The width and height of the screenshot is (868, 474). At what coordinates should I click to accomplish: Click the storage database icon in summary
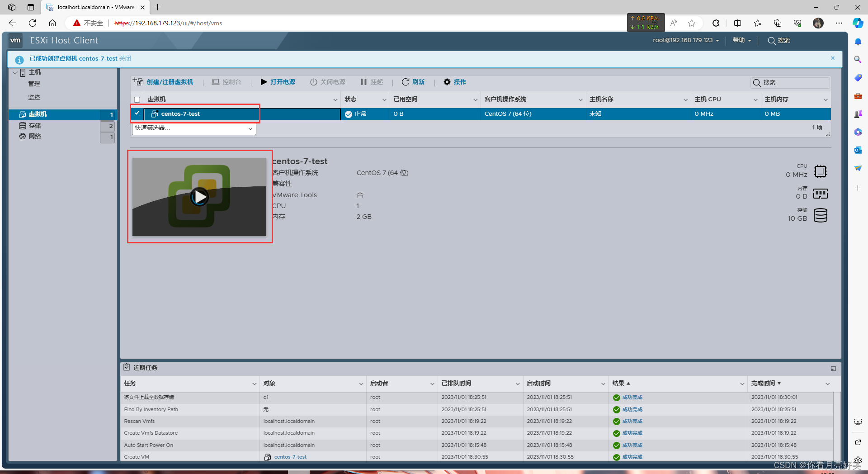coord(821,215)
